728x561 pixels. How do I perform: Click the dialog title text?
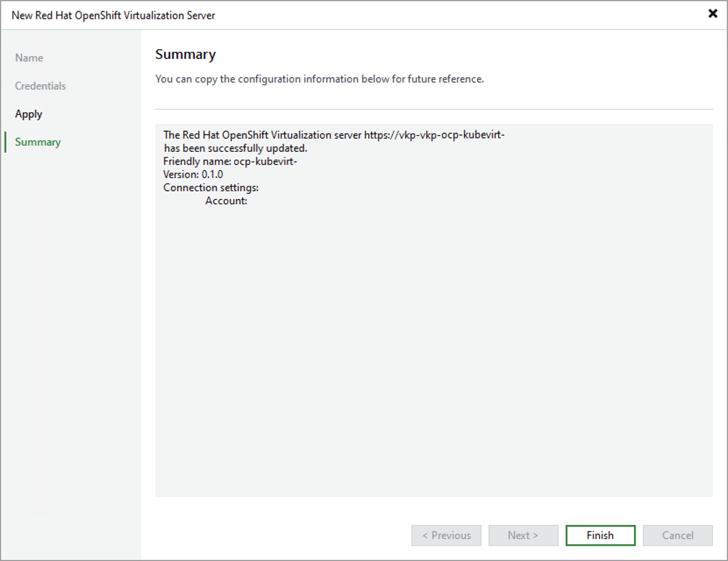pos(113,15)
